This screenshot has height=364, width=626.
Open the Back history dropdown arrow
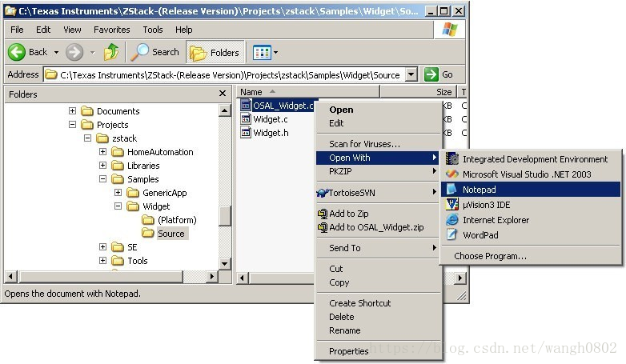pos(56,52)
